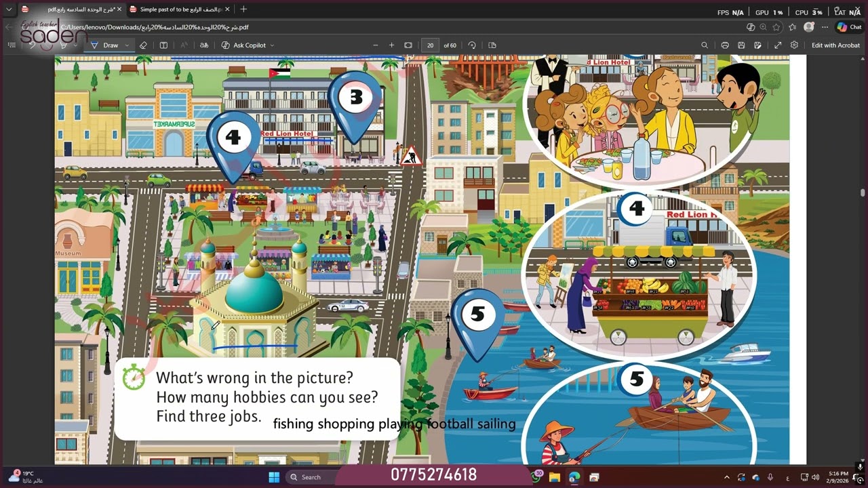Click the file path address bar
Screen dimensions: 868x488
coord(400,27)
